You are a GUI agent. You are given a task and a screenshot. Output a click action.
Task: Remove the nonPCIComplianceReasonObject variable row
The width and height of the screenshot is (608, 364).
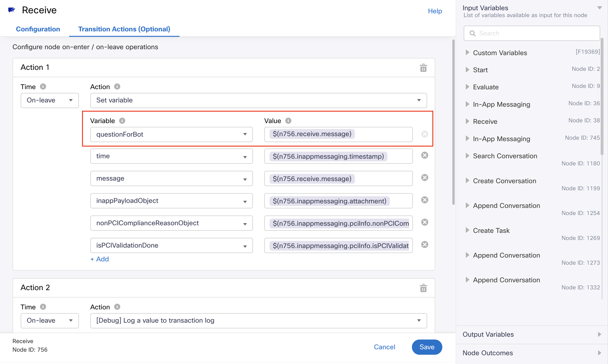click(425, 222)
